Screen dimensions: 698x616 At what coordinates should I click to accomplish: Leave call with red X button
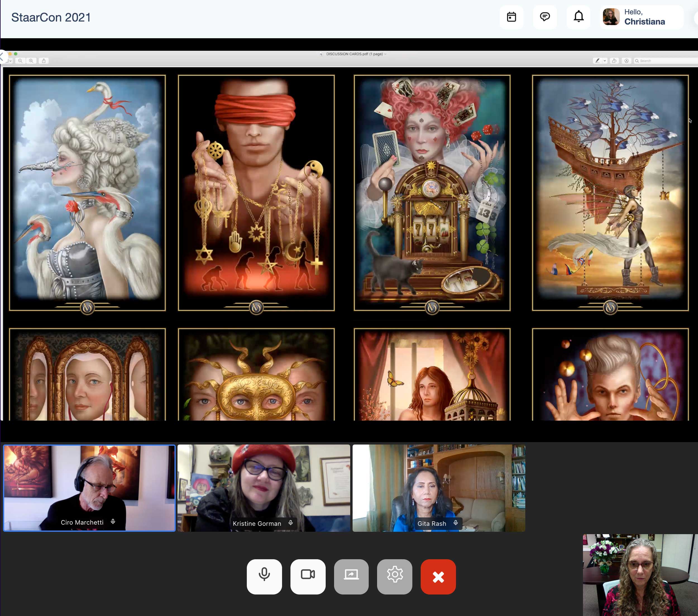click(x=438, y=576)
